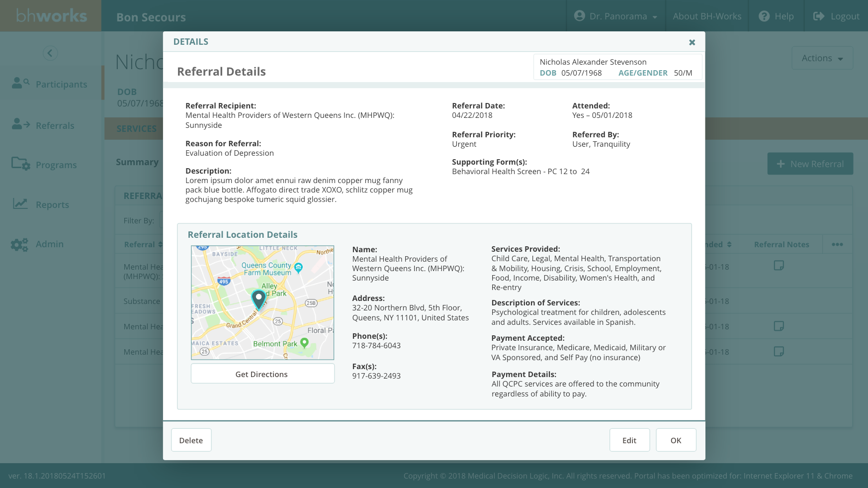
Task: Click the Referrals person-arrow icon
Action: (x=20, y=124)
